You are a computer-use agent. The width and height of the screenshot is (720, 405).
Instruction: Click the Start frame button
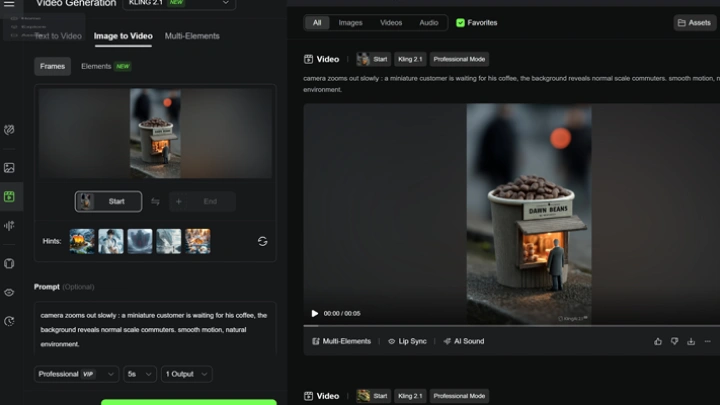click(x=108, y=202)
